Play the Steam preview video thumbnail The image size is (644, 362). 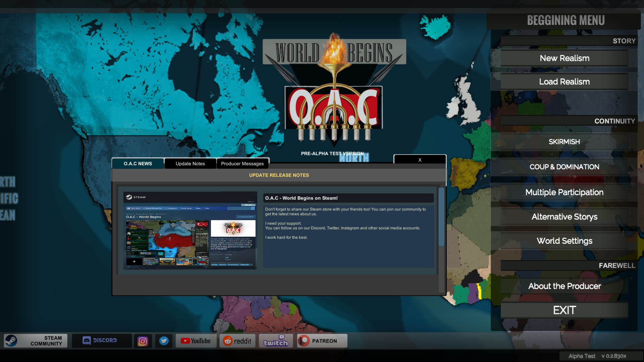click(134, 261)
